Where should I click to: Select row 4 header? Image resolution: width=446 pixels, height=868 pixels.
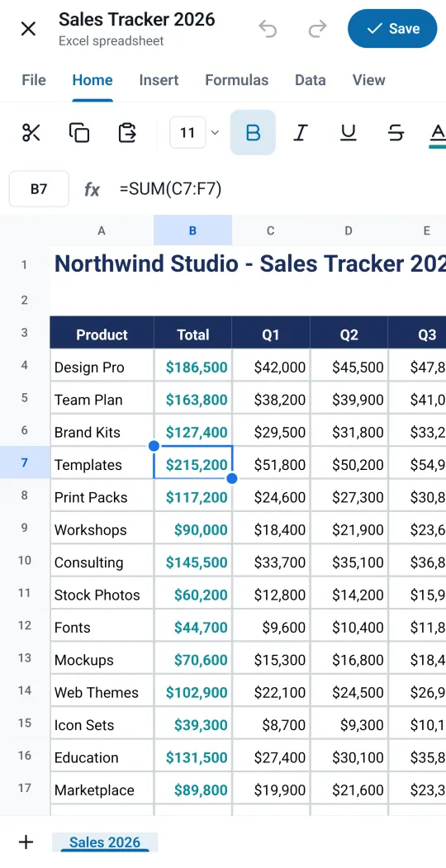click(24, 365)
